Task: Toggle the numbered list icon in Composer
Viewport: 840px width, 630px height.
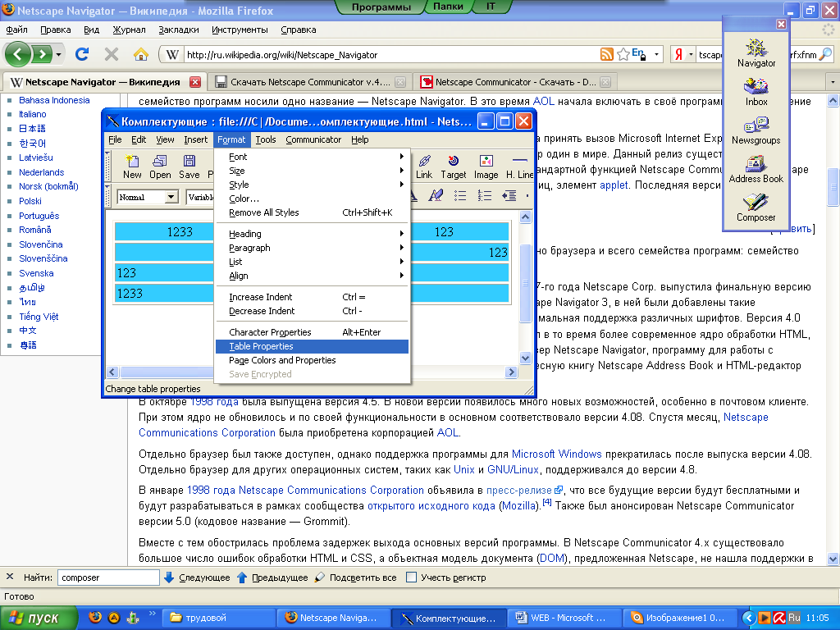Action: pos(485,196)
